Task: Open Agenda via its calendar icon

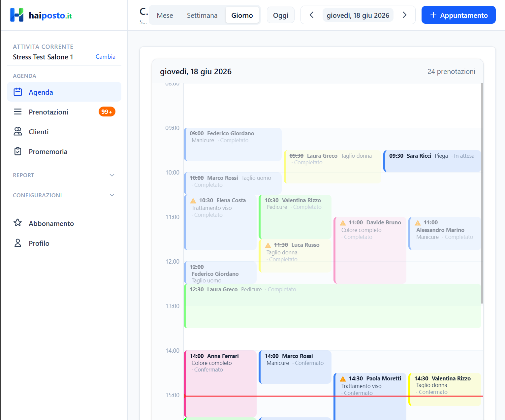Action: pyautogui.click(x=18, y=92)
